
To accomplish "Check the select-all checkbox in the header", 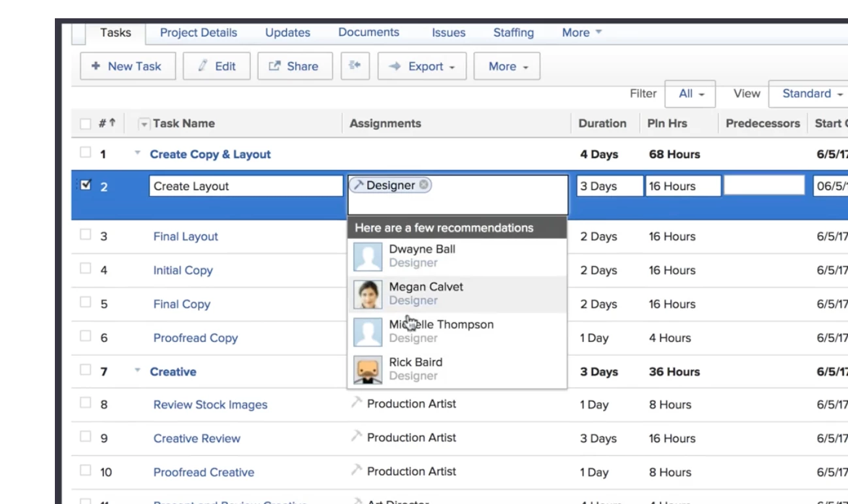I will tap(86, 123).
